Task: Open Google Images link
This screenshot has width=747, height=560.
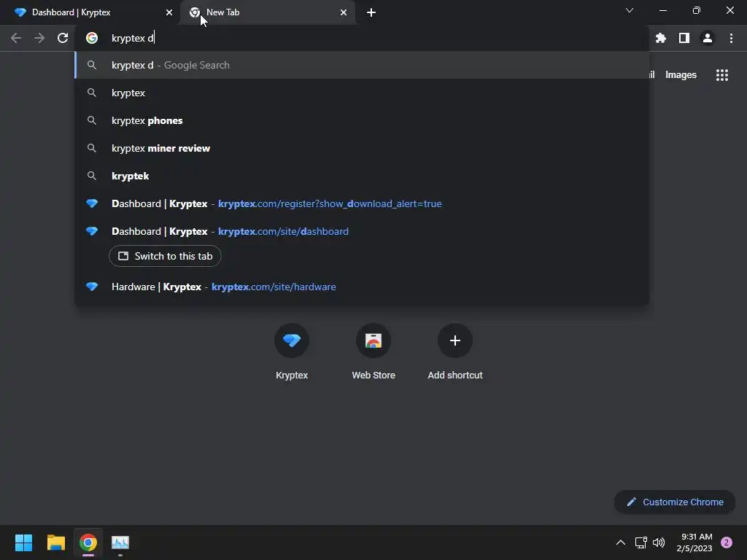Action: click(x=681, y=75)
